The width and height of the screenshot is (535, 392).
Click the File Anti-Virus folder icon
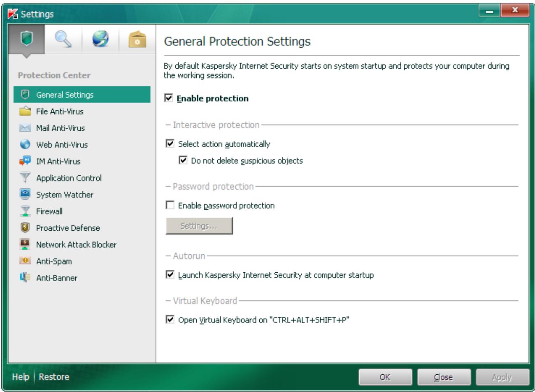coord(25,111)
